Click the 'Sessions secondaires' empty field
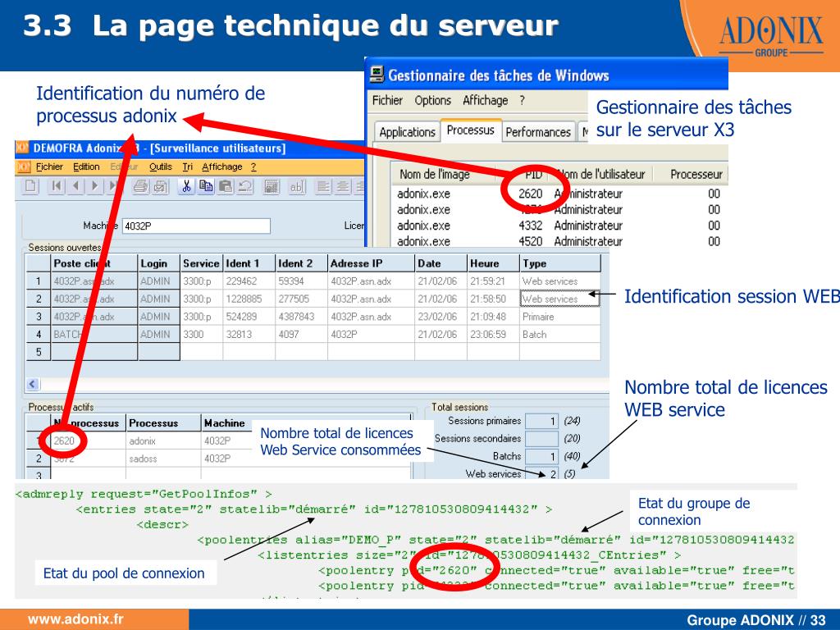This screenshot has width=840, height=630. point(542,439)
